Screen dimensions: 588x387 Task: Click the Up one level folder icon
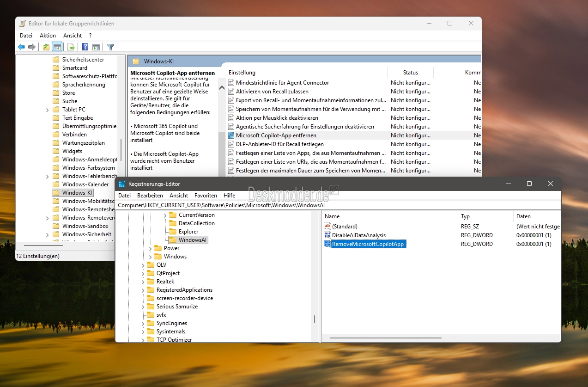(46, 47)
